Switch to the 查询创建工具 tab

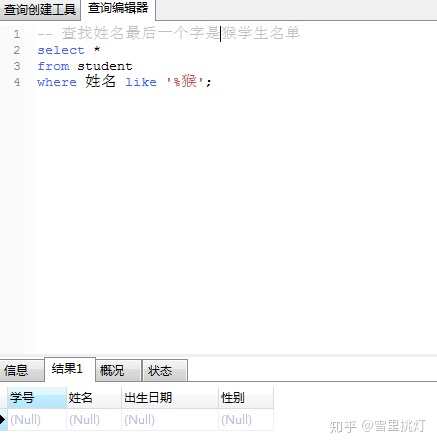(40, 9)
